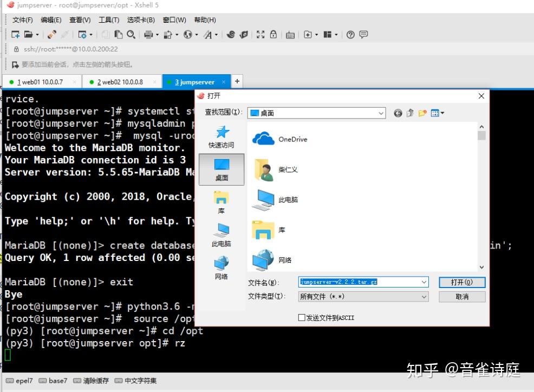
Task: Select the Find magnifier icon
Action: [x=130, y=34]
